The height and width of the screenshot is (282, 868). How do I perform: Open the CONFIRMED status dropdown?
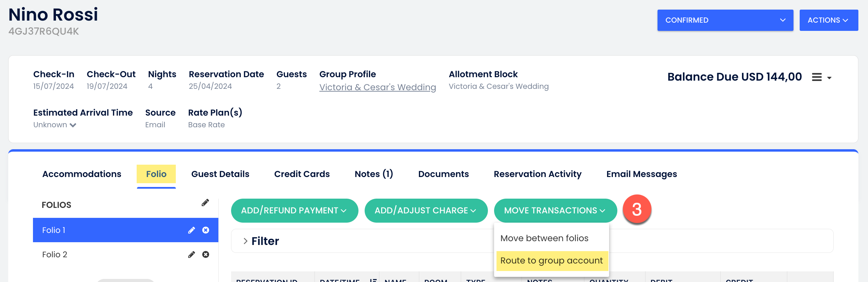[x=725, y=20]
